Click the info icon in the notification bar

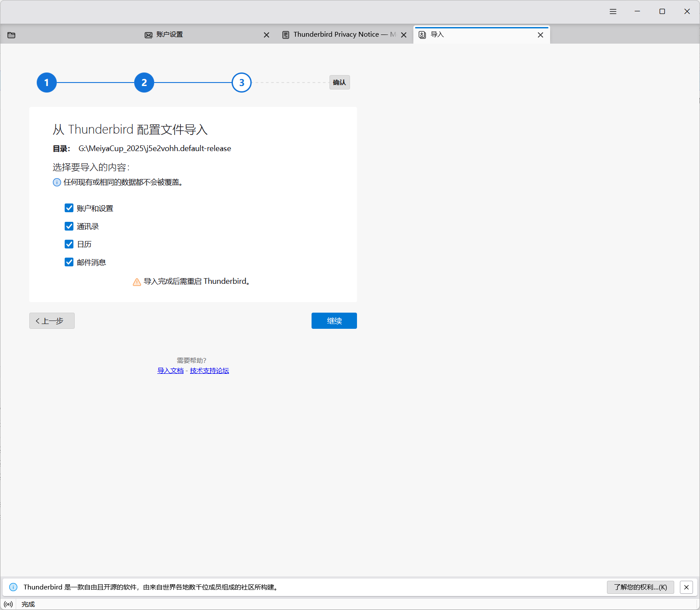pyautogui.click(x=13, y=587)
